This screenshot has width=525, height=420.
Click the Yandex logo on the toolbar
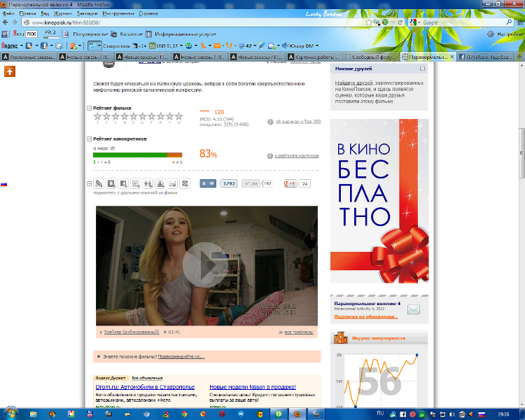[9, 45]
